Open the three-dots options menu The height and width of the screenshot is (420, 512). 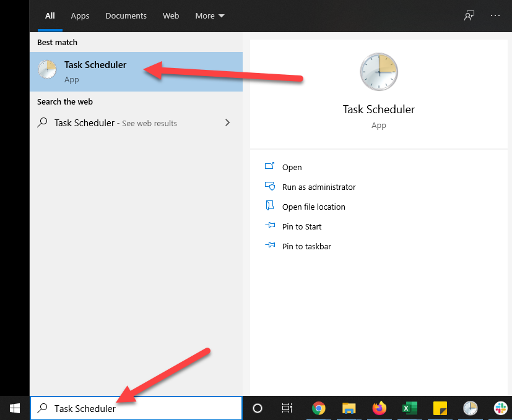[x=495, y=15]
